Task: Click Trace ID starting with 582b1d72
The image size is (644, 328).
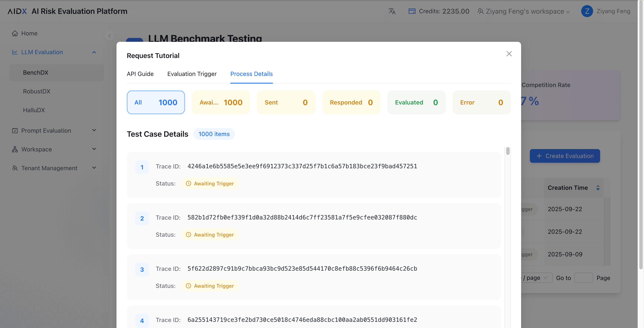Action: point(302,217)
